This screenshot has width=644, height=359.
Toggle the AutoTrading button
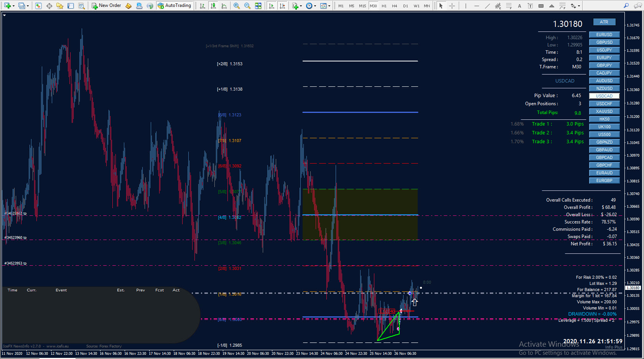(x=174, y=5)
